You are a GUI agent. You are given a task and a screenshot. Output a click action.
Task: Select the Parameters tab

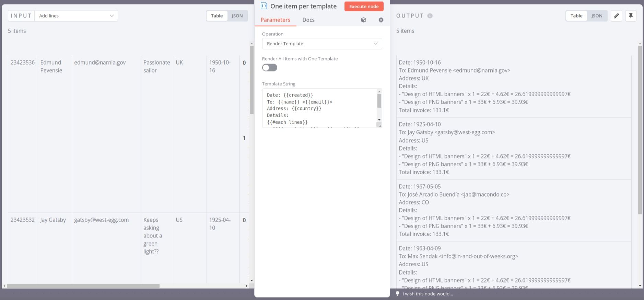(x=275, y=20)
